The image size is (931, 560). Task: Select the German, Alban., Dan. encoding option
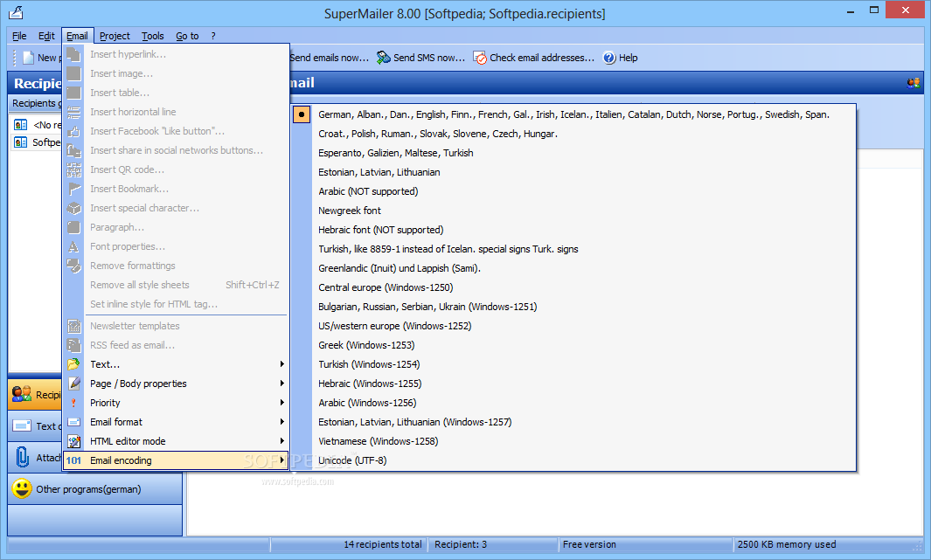click(x=573, y=114)
